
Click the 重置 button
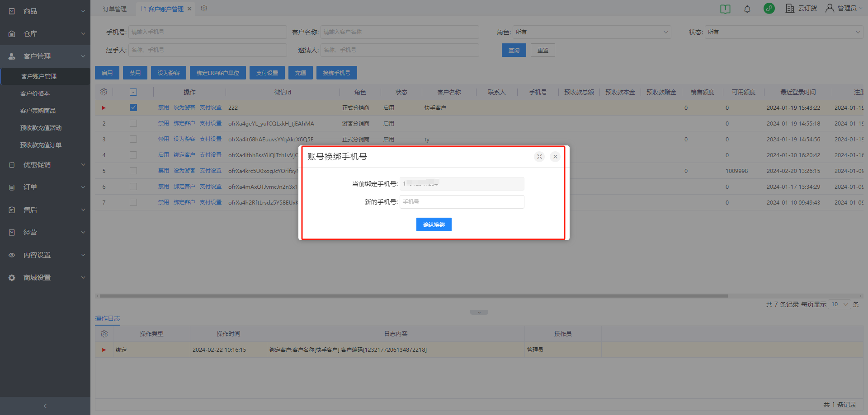tap(543, 50)
